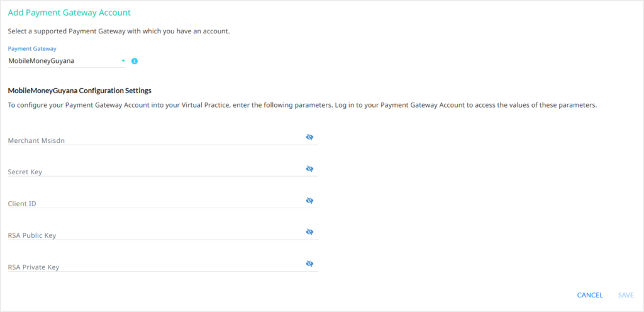Focus the RSA Public Key input
The width and height of the screenshot is (644, 312).
point(156,235)
